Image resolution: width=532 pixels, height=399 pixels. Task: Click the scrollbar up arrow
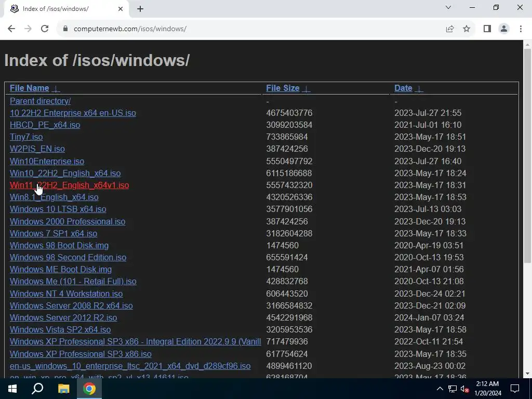[527, 44]
